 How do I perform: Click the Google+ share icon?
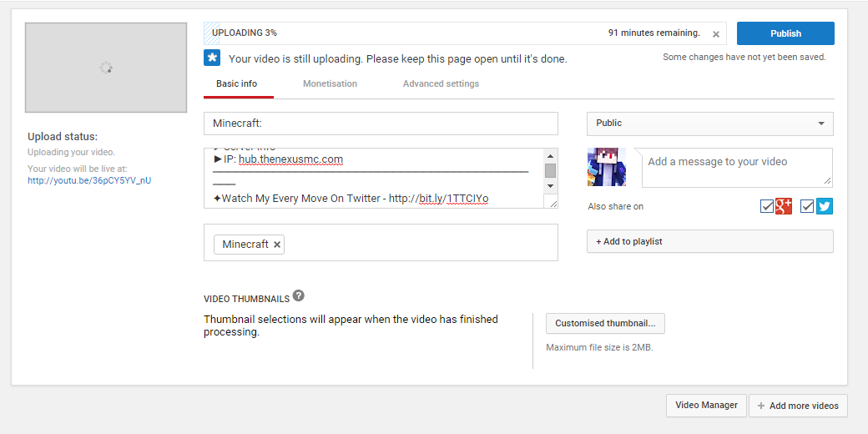(x=784, y=206)
